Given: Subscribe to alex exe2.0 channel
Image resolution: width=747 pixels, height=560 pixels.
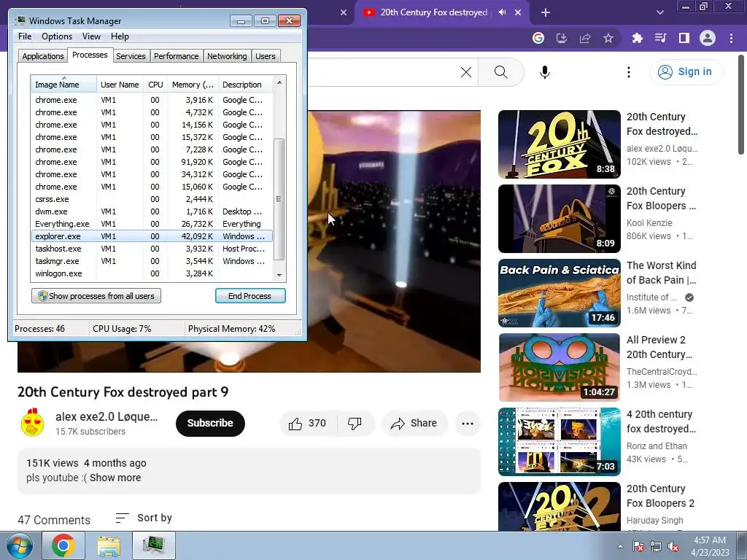Looking at the screenshot, I should (x=210, y=424).
